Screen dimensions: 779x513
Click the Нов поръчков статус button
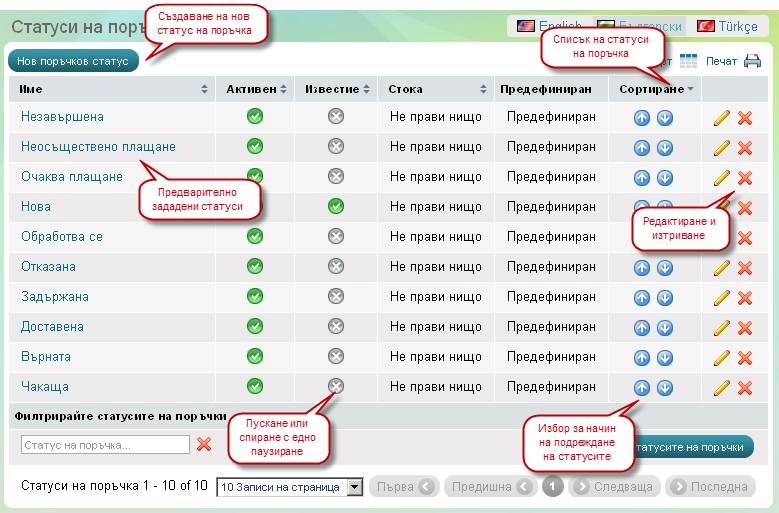click(x=73, y=61)
